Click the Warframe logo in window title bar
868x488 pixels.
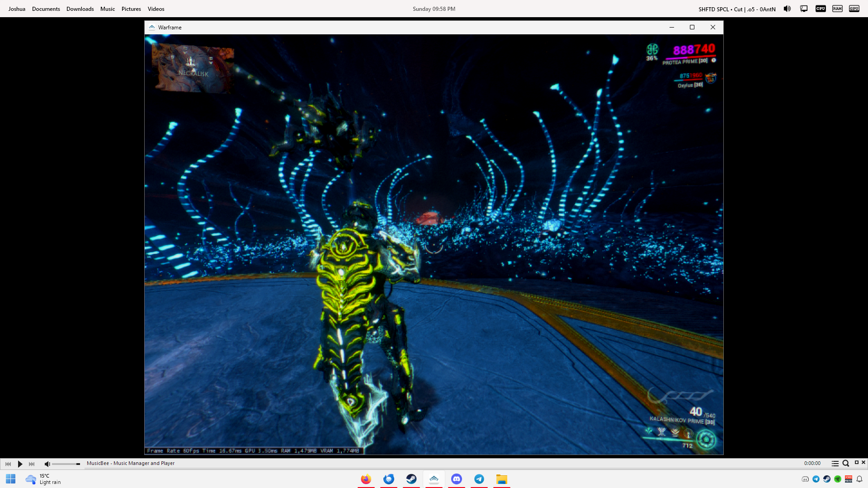click(152, 28)
